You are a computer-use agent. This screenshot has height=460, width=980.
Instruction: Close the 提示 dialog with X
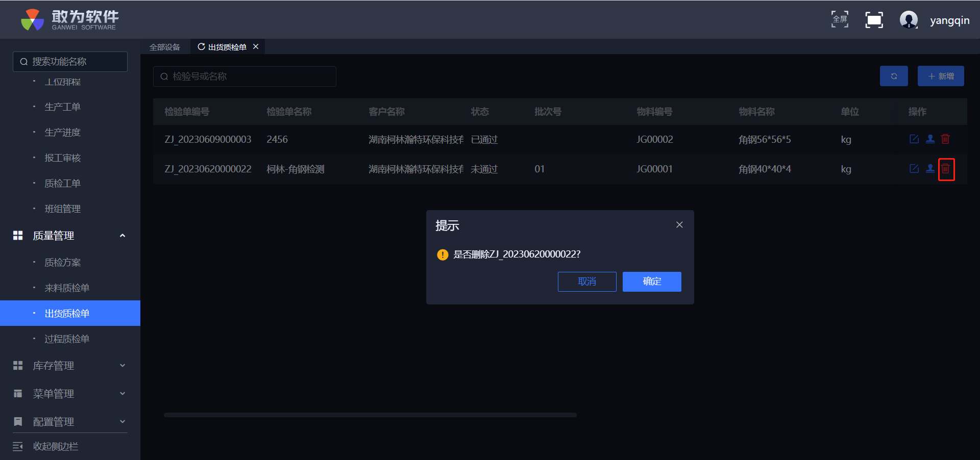tap(679, 225)
